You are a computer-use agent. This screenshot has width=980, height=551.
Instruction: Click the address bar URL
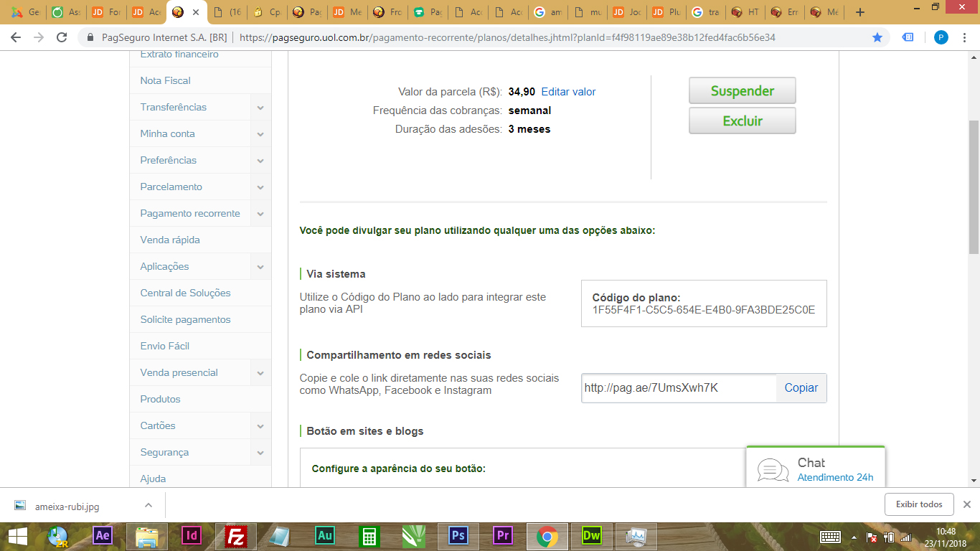[507, 37]
